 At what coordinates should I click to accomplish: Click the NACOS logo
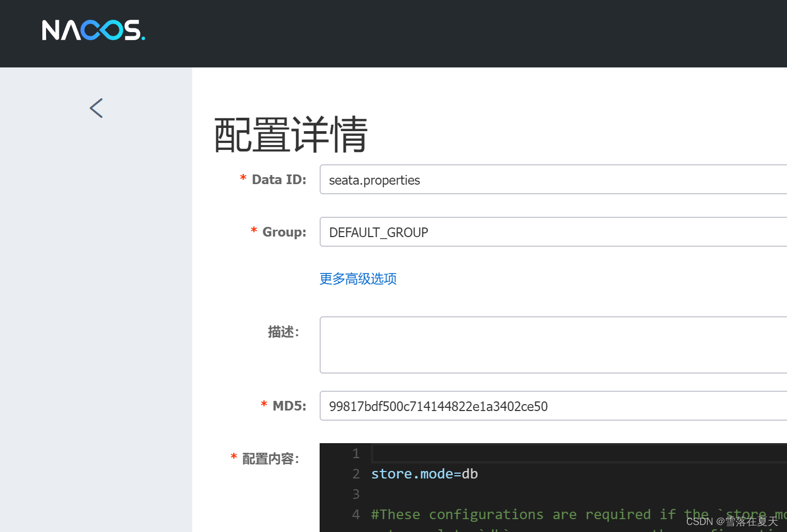[94, 31]
